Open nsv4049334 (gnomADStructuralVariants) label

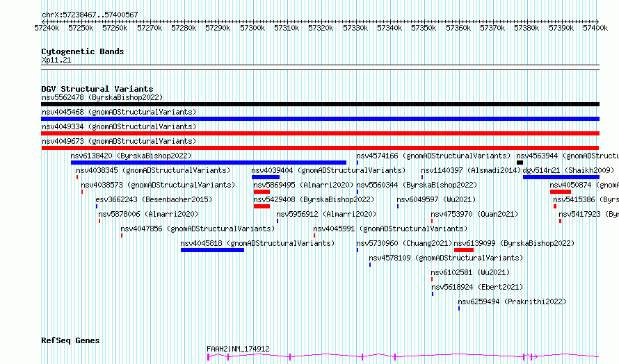[119, 126]
